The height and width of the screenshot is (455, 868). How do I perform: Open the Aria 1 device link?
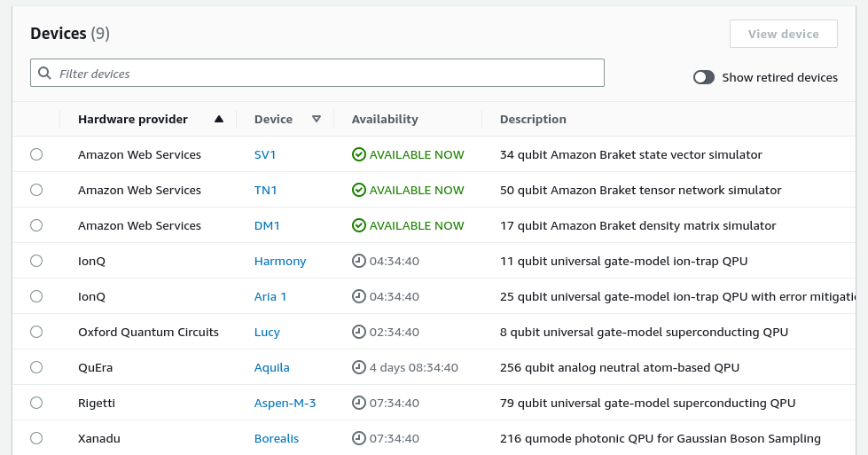(270, 296)
